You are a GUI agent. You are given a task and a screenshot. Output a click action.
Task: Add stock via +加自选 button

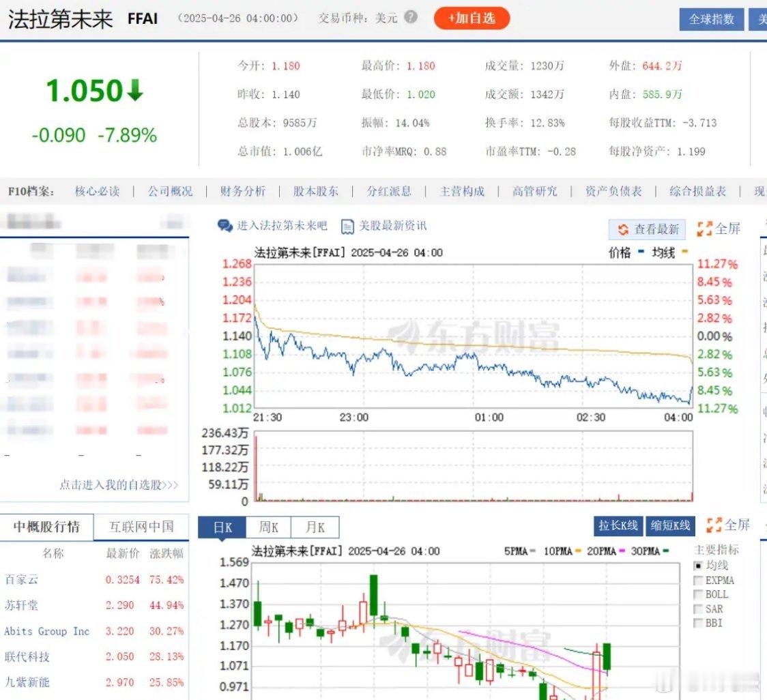point(472,18)
